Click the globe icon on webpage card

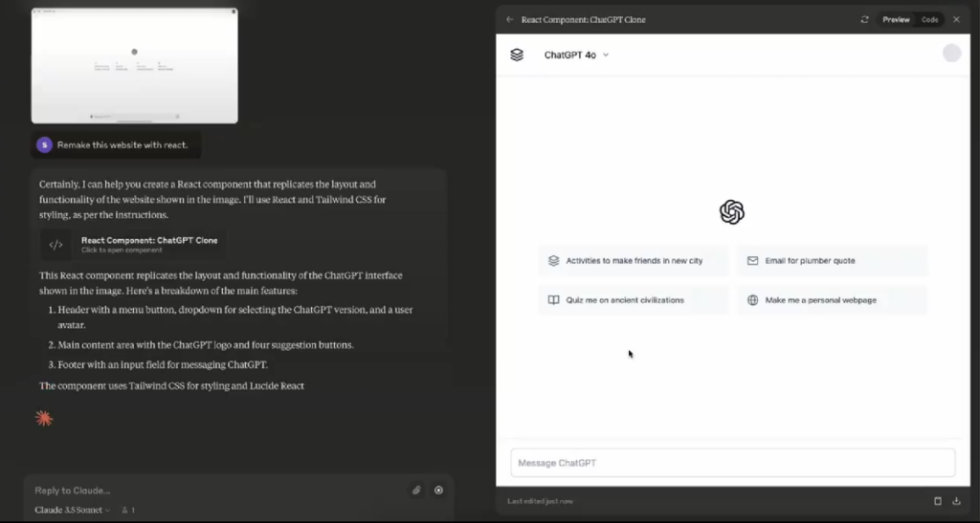[x=752, y=300]
